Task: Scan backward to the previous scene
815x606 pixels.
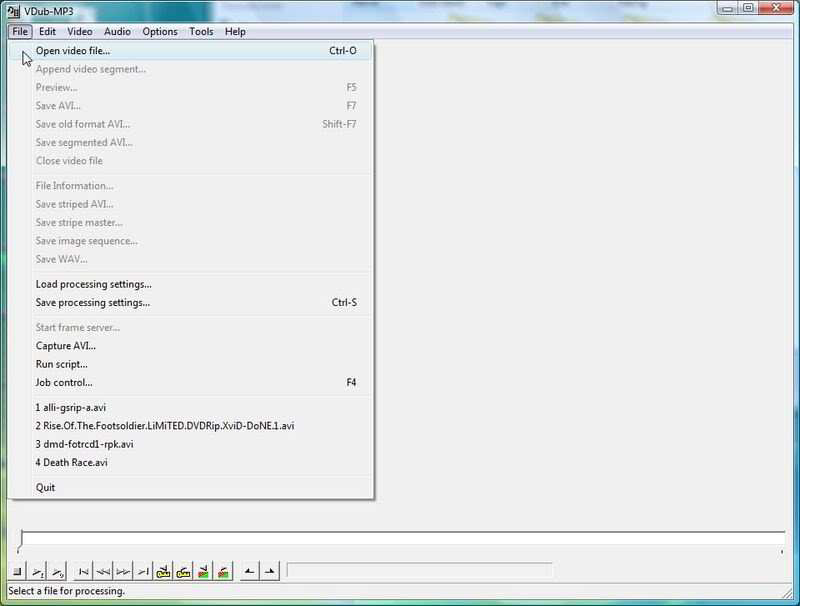Action: 203,572
